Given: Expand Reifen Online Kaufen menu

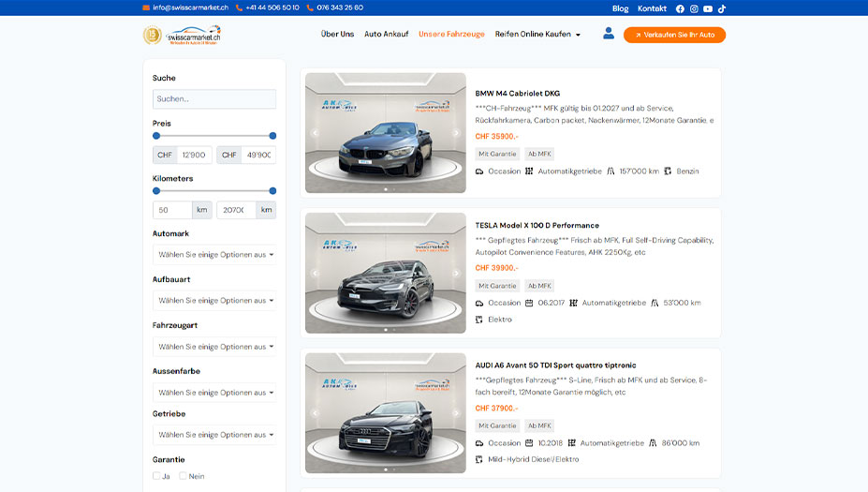Looking at the screenshot, I should [537, 35].
